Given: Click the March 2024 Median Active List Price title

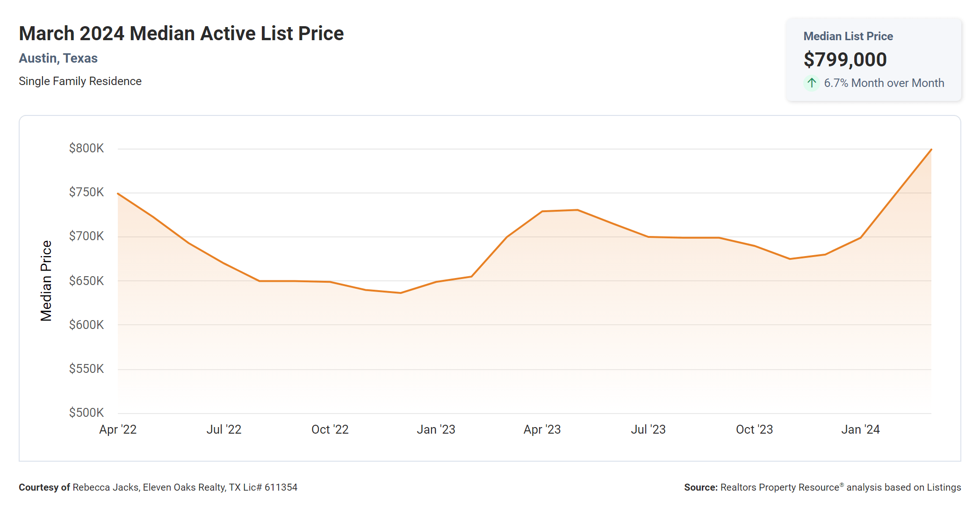Looking at the screenshot, I should (181, 34).
